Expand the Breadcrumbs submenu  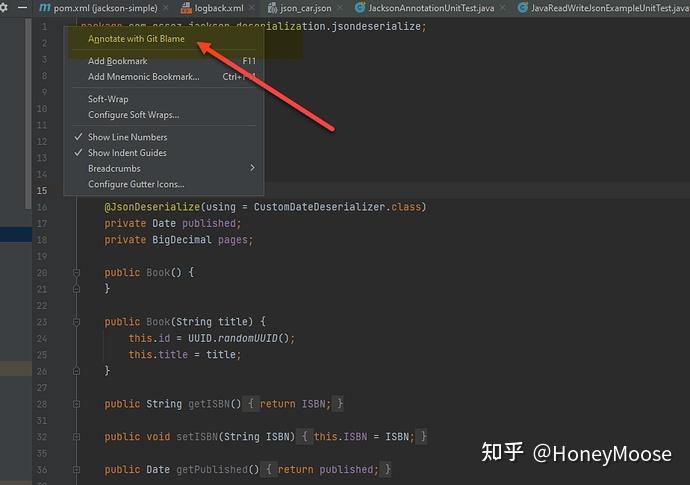tap(164, 169)
